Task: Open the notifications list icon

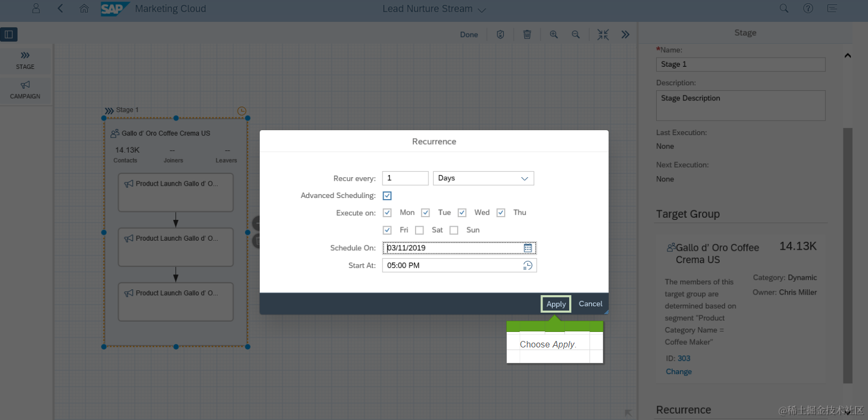Action: point(832,9)
